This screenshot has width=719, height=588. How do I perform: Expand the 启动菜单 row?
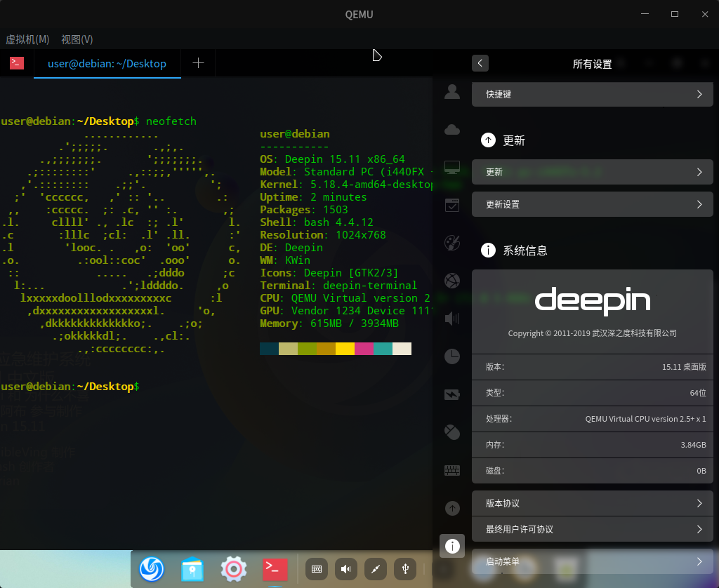tap(592, 561)
